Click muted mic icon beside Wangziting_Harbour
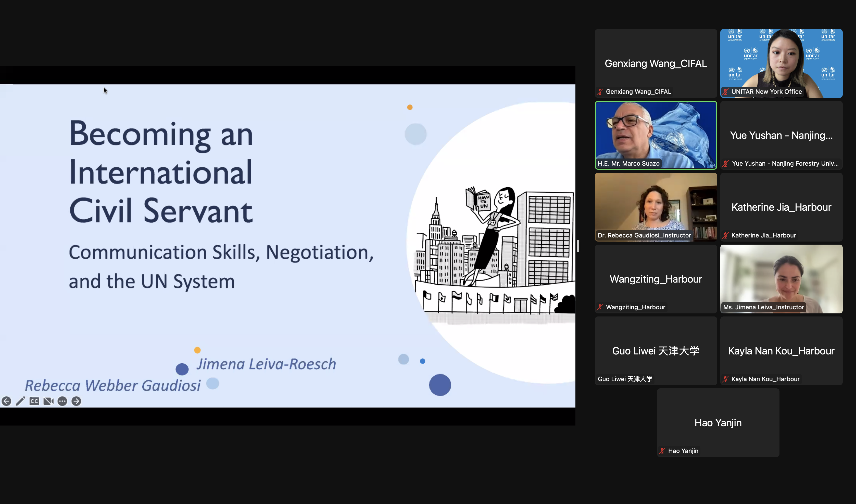The width and height of the screenshot is (856, 504). pyautogui.click(x=600, y=307)
